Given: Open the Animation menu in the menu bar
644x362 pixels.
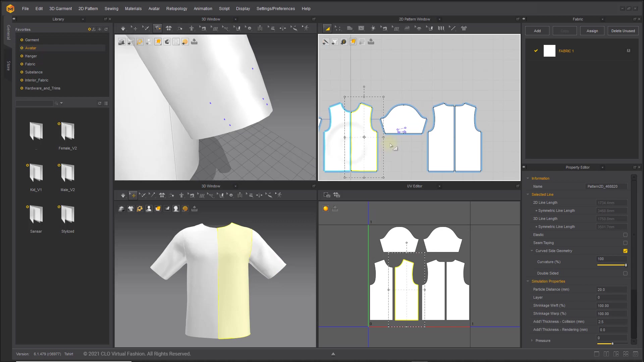Looking at the screenshot, I should coord(203,8).
